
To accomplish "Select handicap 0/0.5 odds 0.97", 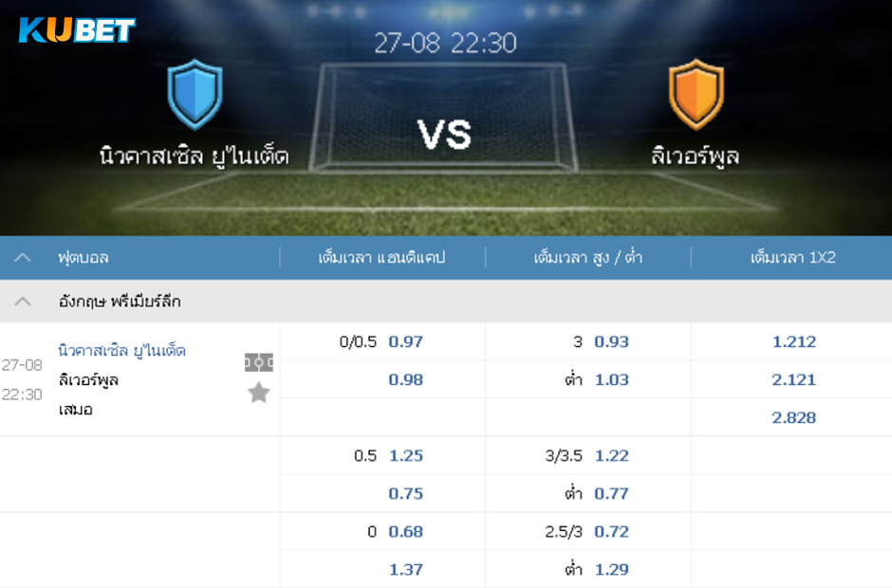I will [x=405, y=341].
